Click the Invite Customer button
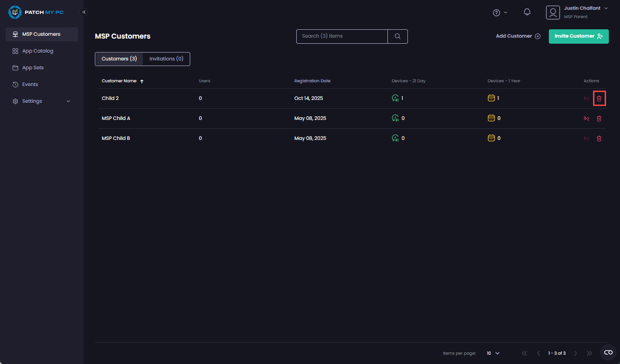The width and height of the screenshot is (620, 364). (578, 36)
